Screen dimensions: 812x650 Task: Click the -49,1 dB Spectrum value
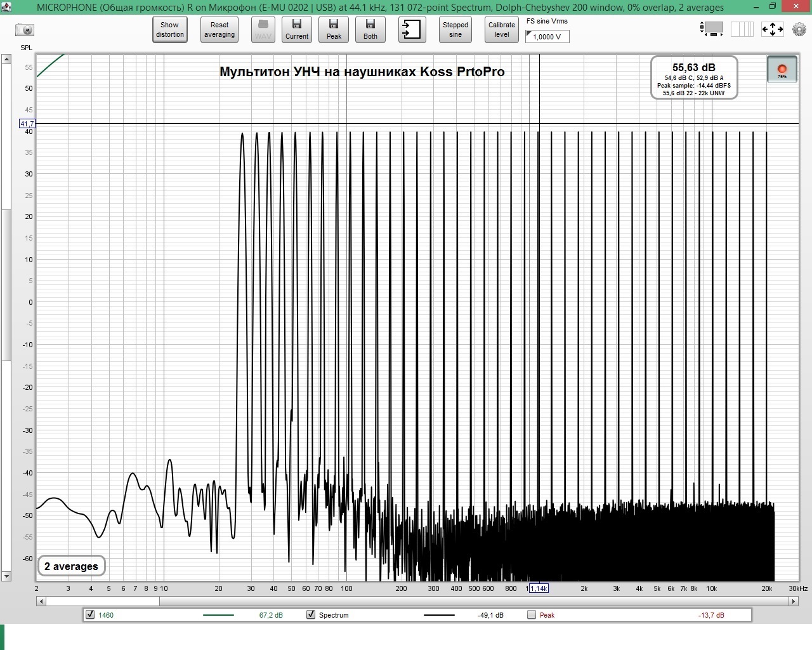click(x=490, y=615)
